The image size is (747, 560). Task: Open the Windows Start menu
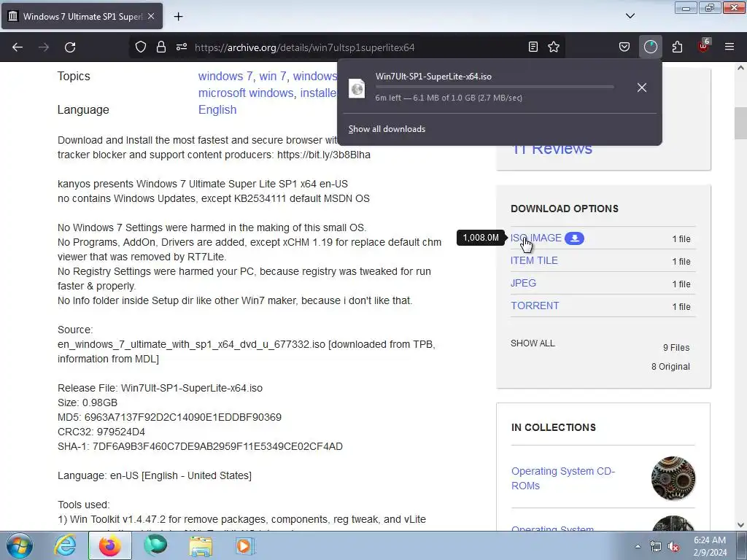point(20,545)
